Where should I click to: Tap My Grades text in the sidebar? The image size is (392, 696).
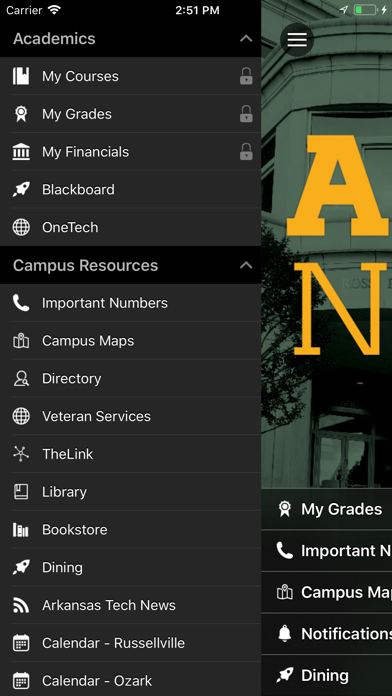point(77,114)
